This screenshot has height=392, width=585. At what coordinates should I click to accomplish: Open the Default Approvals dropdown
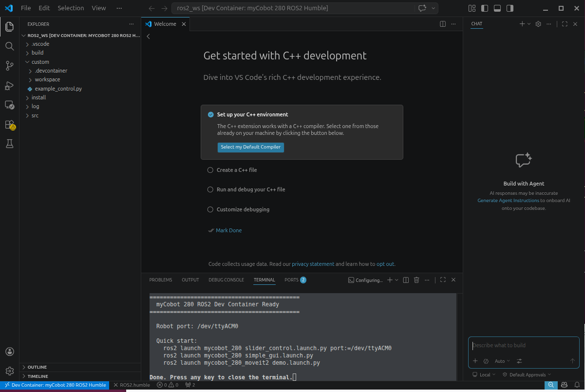tap(527, 374)
